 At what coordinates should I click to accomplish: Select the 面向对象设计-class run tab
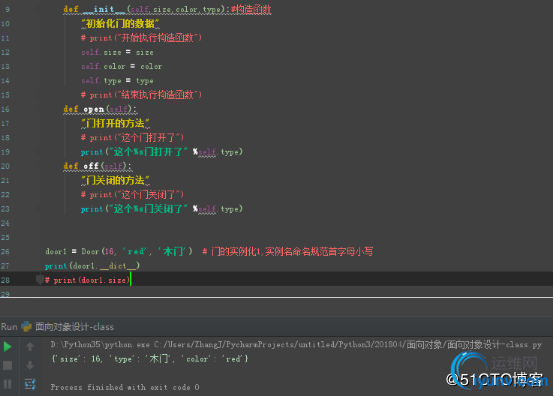[x=74, y=327]
